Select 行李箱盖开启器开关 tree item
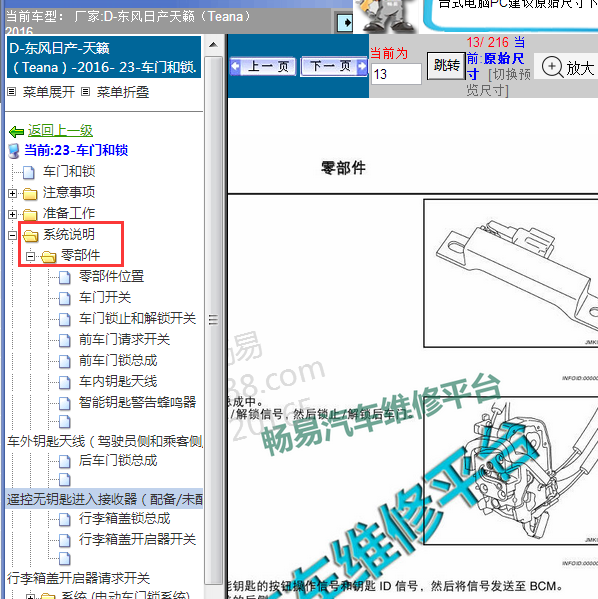The width and height of the screenshot is (598, 599). point(137,539)
